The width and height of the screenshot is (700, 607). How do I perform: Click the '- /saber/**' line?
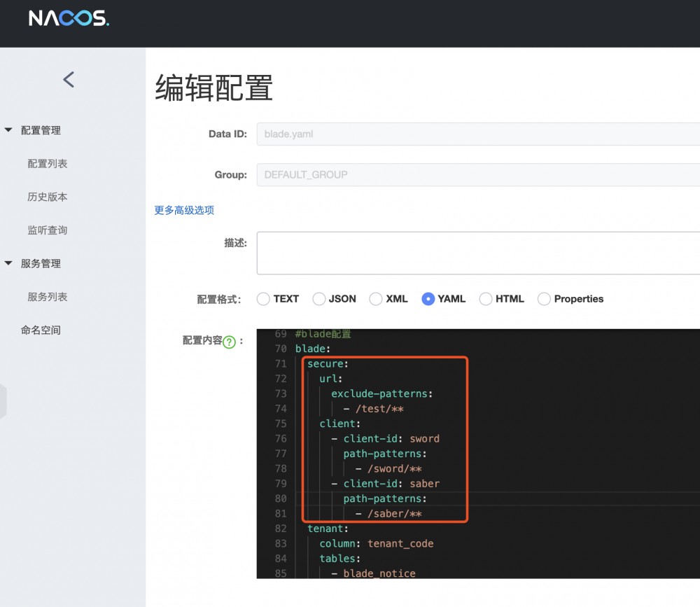[388, 514]
